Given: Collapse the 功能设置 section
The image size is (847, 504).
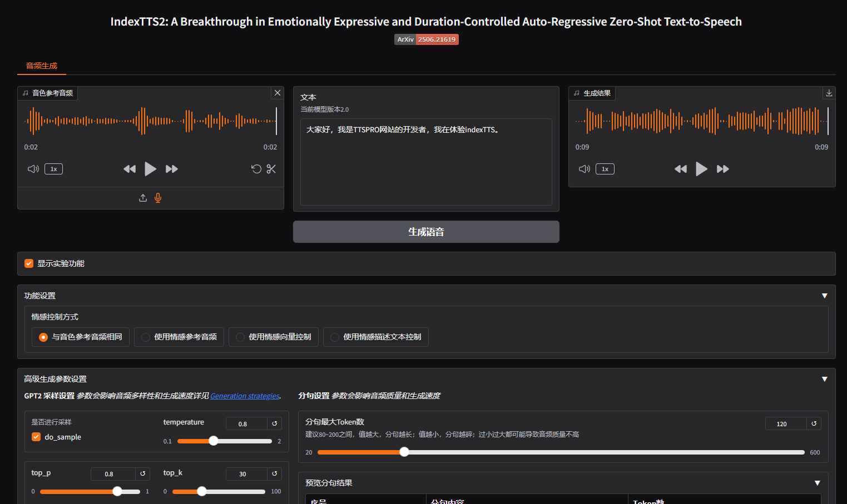Looking at the screenshot, I should (824, 296).
